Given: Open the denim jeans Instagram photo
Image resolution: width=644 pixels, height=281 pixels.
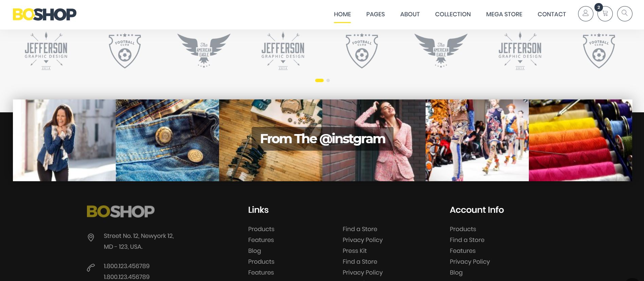Looking at the screenshot, I should (167, 140).
